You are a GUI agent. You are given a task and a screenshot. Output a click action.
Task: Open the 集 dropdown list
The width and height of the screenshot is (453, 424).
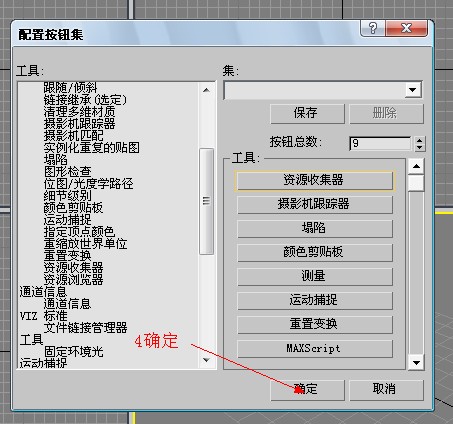(x=413, y=90)
